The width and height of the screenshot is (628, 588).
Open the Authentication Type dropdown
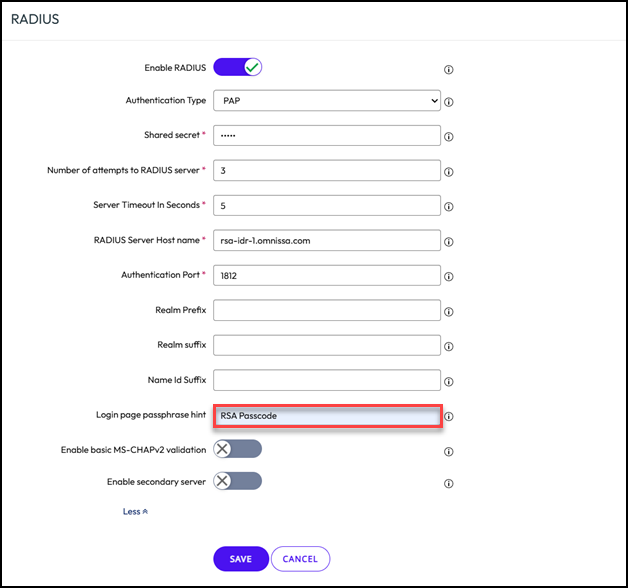coord(327,101)
